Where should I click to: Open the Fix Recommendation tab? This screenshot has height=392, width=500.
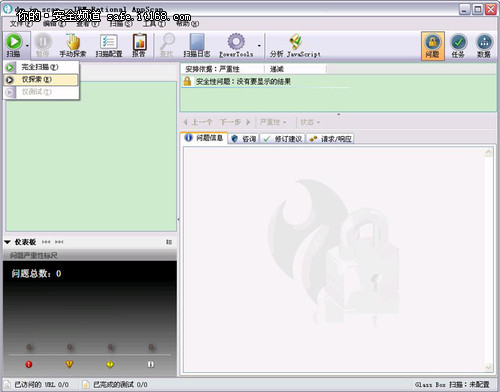tap(283, 139)
